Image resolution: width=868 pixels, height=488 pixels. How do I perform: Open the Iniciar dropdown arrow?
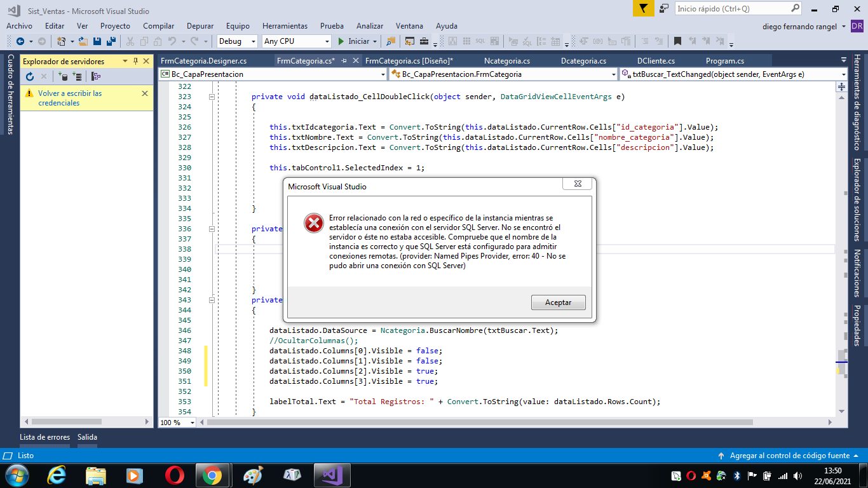point(375,41)
